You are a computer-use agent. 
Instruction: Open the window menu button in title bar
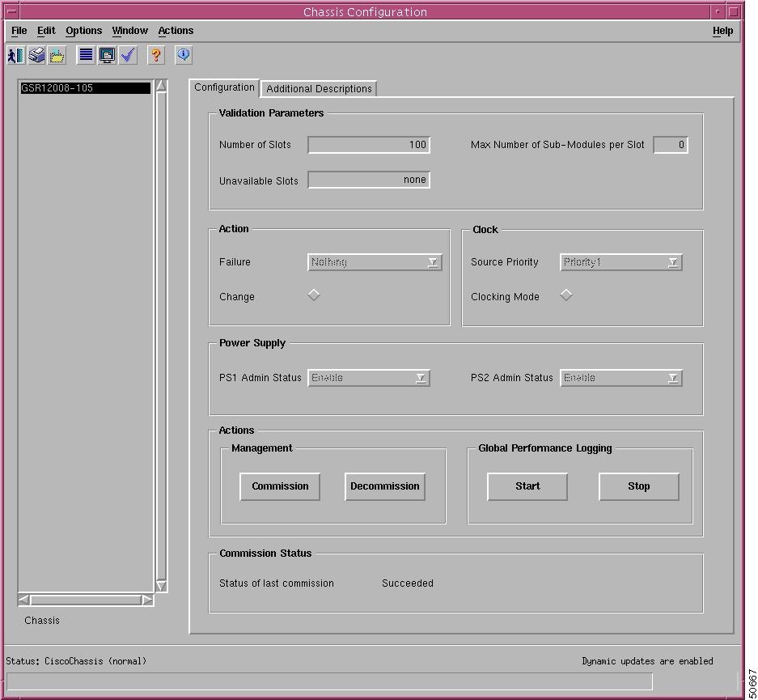click(11, 11)
